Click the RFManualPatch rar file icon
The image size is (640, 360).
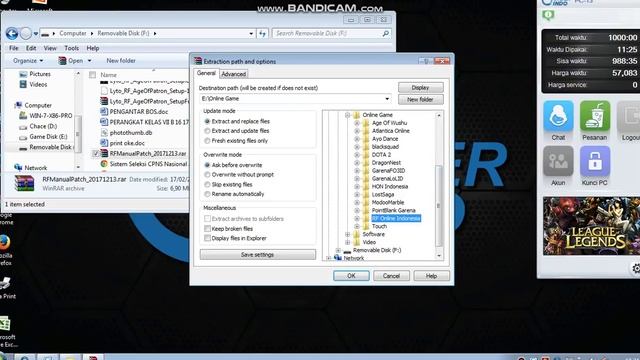104,153
